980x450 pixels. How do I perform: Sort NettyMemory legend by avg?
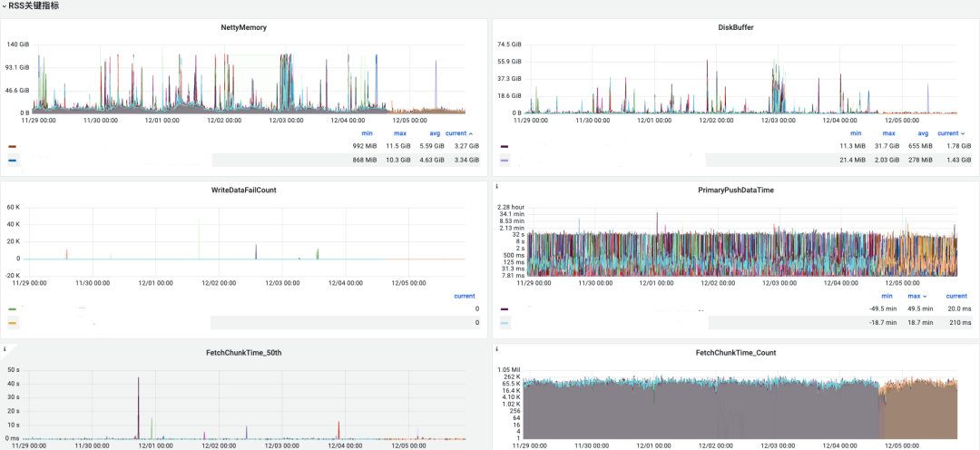(x=435, y=133)
